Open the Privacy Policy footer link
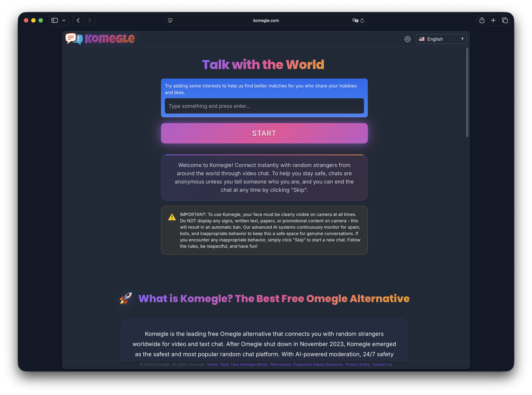This screenshot has width=532, height=395. click(x=357, y=364)
